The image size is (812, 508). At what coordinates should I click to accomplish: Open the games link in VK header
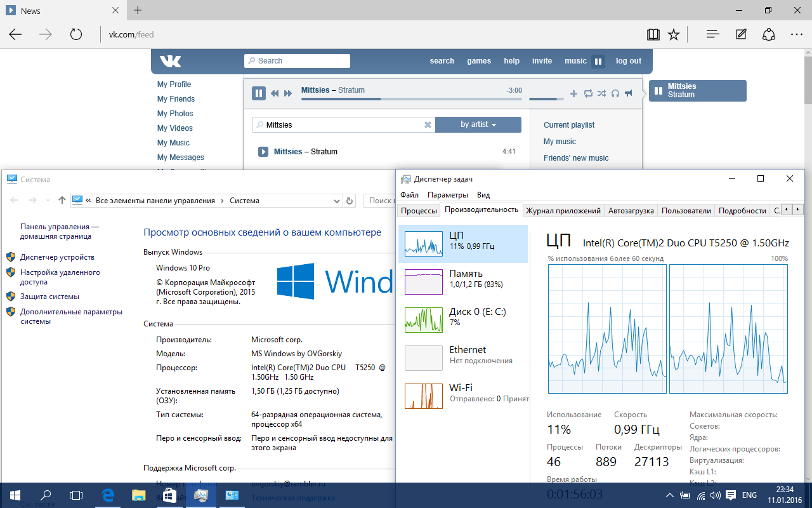(x=479, y=61)
